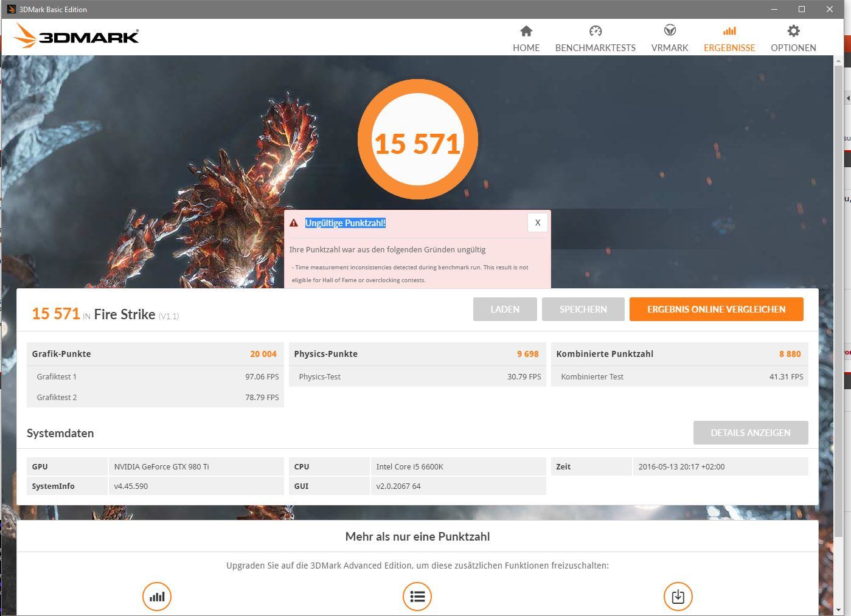
Task: Open the Home tab house icon
Action: [526, 31]
